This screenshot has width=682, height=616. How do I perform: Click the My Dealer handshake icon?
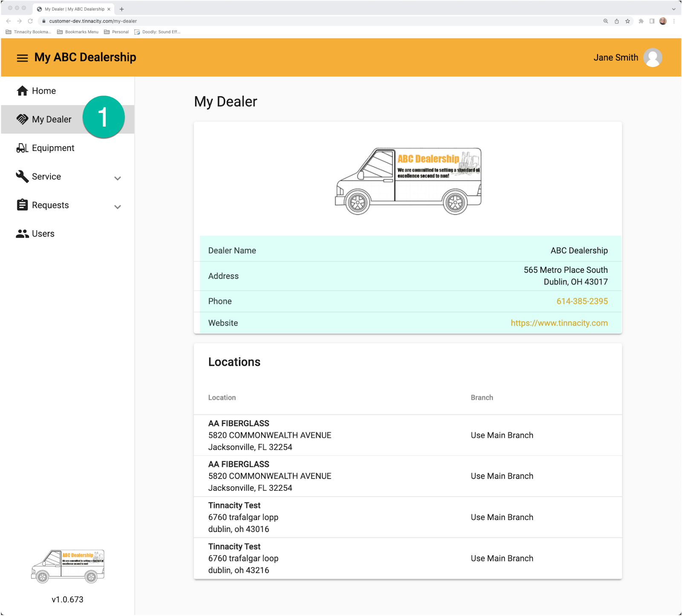pos(22,119)
